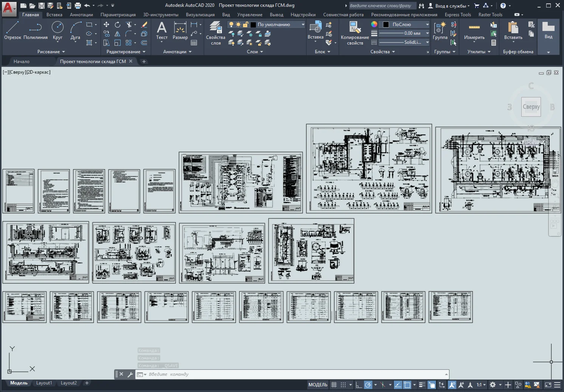Toggle clean screen in status bar
Screen dimensions: 564x392
coord(548,385)
